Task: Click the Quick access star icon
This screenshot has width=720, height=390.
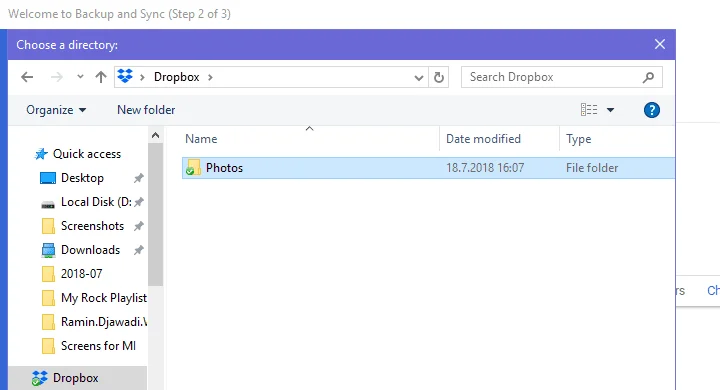Action: click(x=41, y=154)
